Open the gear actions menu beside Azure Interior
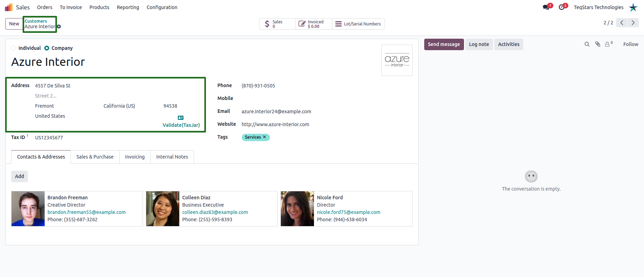 pos(59,26)
